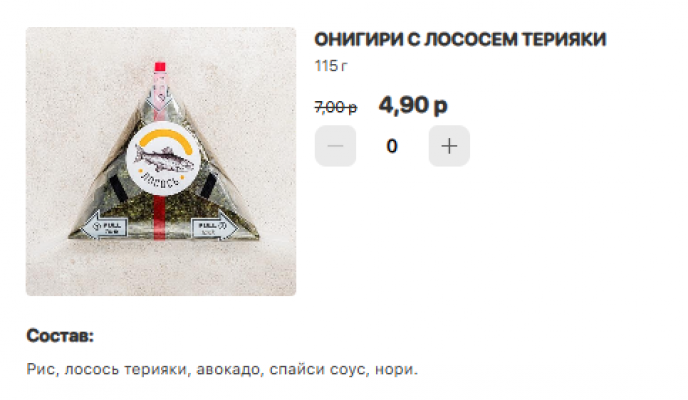Click the red pull strip below sticker
The width and height of the screenshot is (688, 400).
pos(160,217)
